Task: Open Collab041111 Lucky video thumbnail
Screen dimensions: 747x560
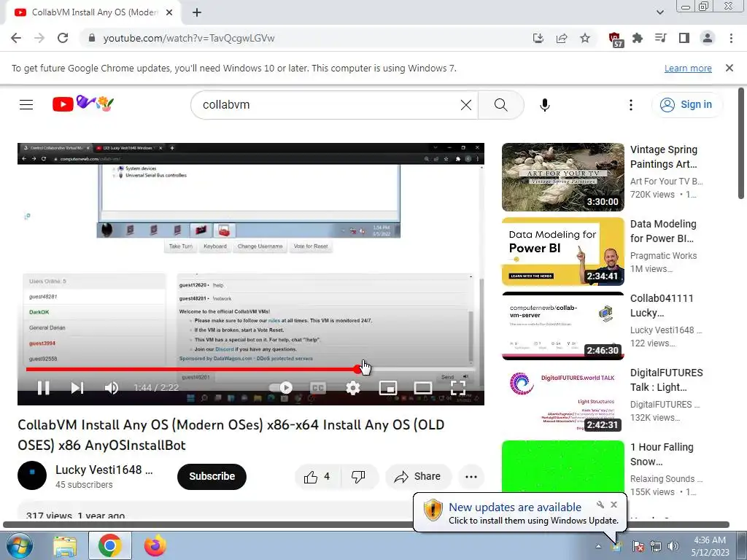Action: [x=562, y=326]
